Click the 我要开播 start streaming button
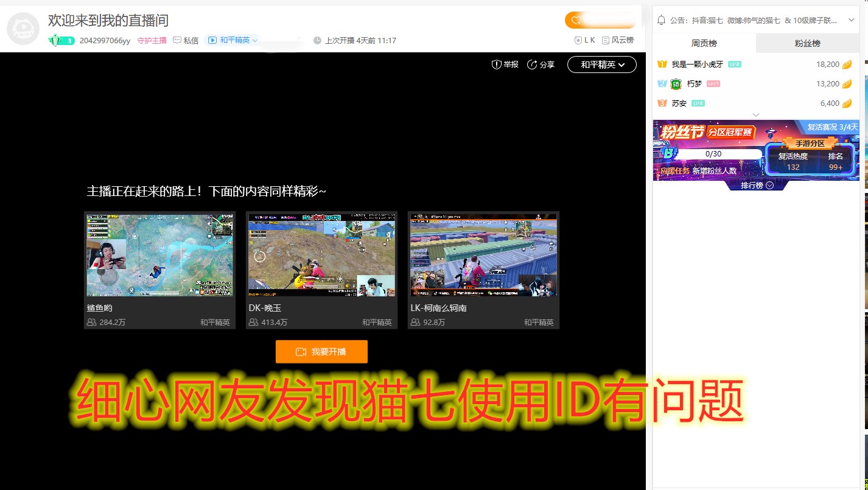 pyautogui.click(x=321, y=351)
